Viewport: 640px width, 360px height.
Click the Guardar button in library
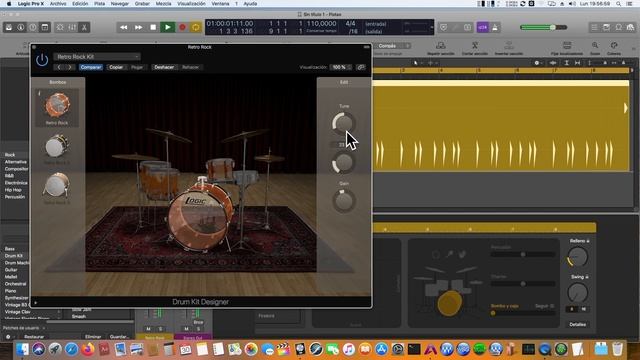pos(119,337)
